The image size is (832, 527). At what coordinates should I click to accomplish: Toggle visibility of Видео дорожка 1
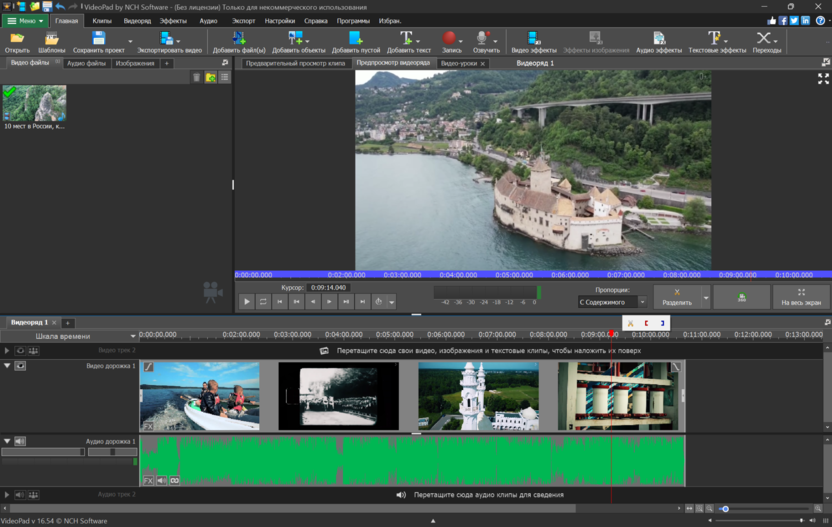coord(20,366)
